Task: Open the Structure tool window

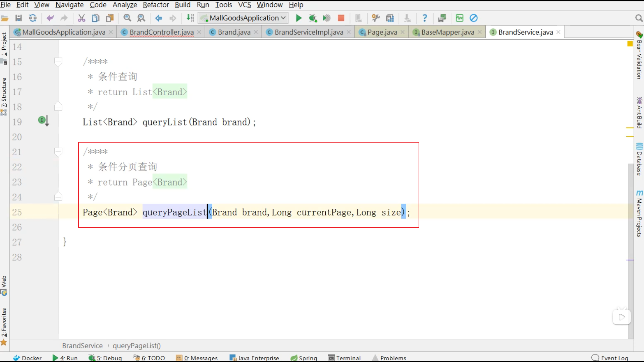Action: (4, 97)
